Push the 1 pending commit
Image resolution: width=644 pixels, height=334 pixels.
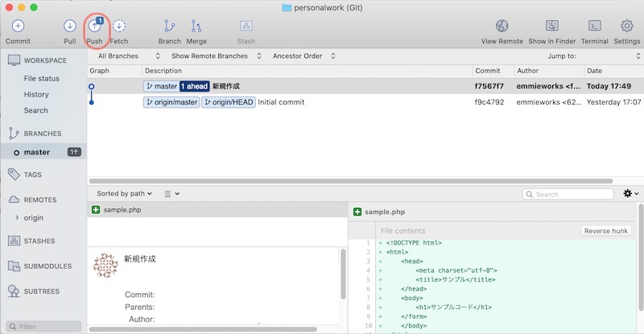tap(95, 26)
